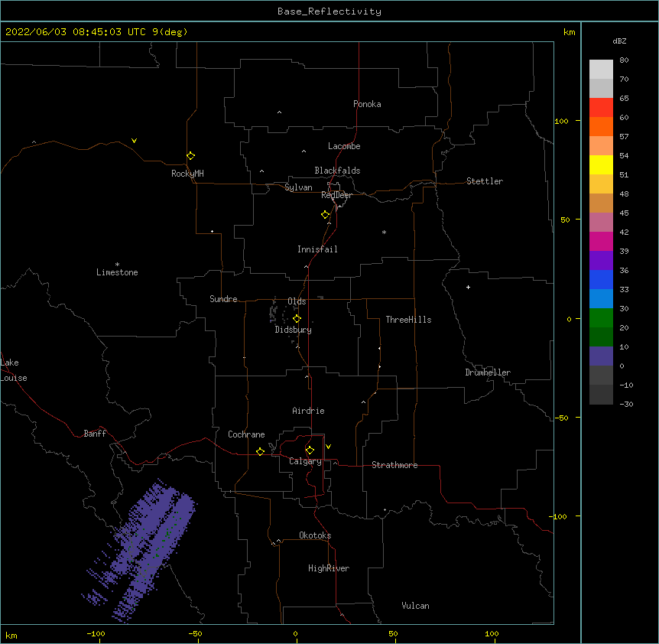Click the -50 tick on the bottom axis
The height and width of the screenshot is (644, 659).
(x=196, y=634)
